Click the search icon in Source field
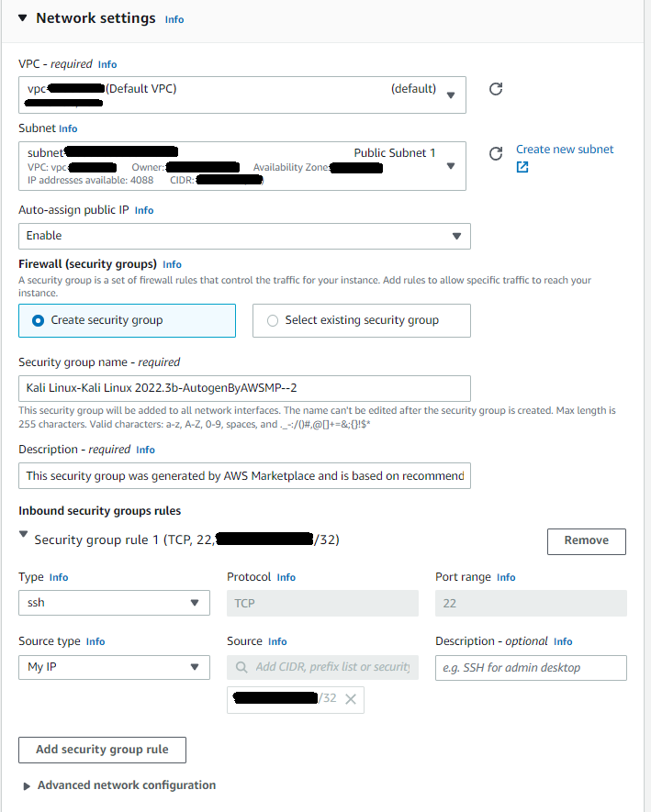Screen dimensions: 651x812 [241, 667]
